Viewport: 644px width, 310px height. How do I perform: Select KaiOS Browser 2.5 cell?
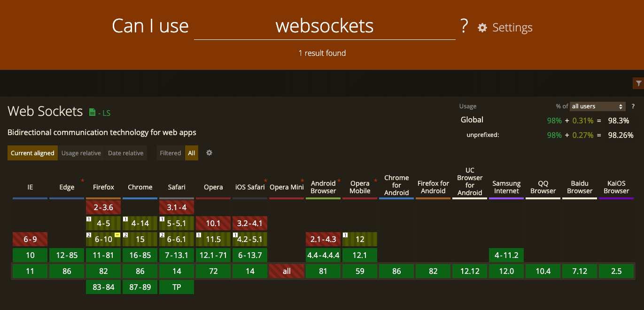(616, 271)
